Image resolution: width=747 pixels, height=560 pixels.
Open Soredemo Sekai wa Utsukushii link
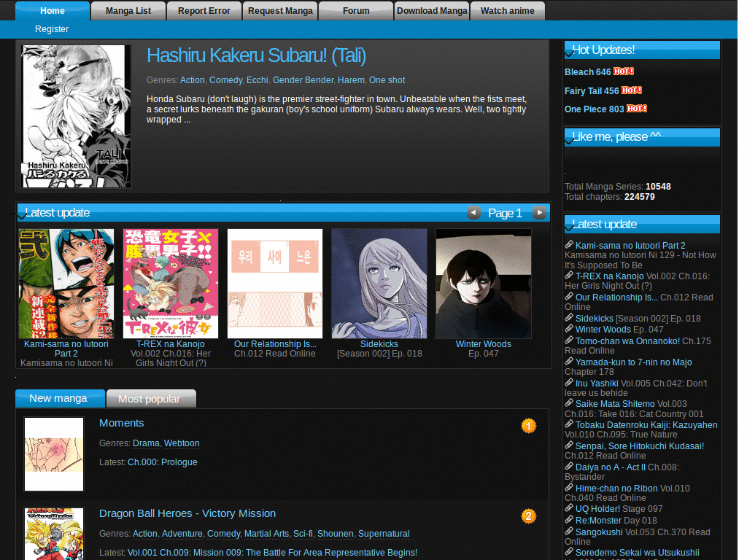click(x=638, y=553)
